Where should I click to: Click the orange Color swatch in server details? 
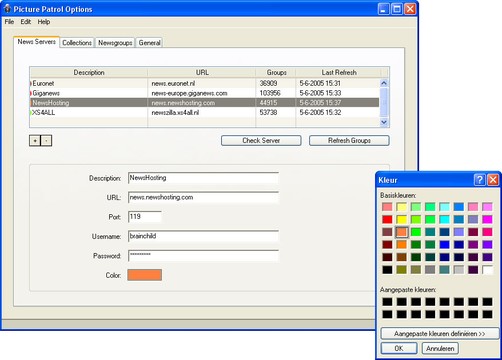144,275
